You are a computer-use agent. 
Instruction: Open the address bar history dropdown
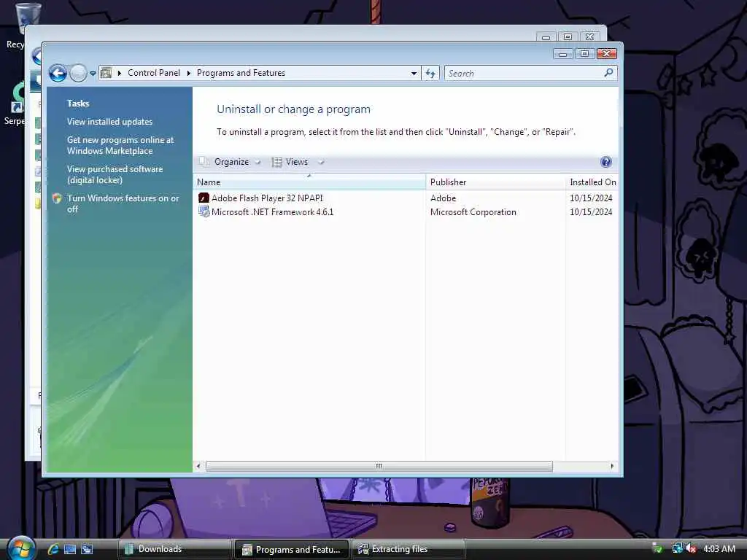click(x=414, y=74)
